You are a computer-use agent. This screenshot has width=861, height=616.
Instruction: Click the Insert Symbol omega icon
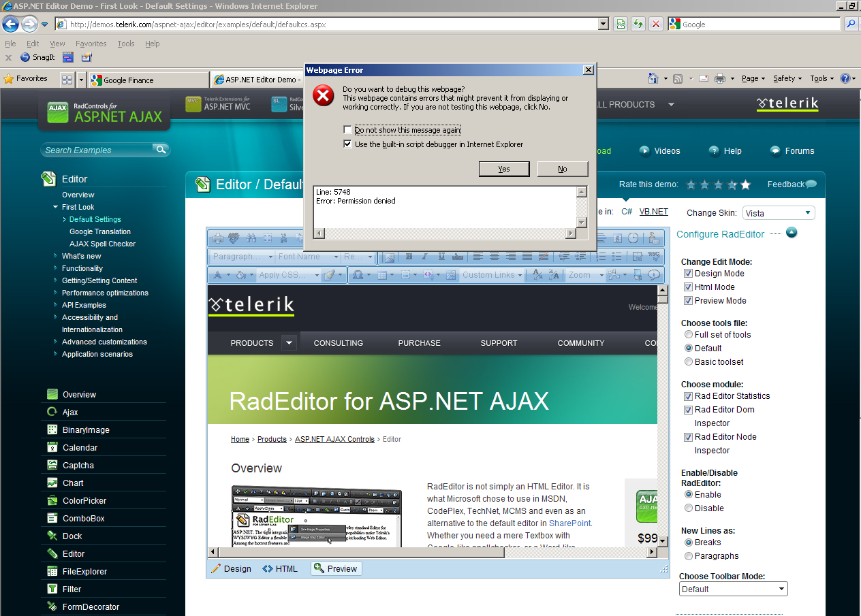[x=358, y=275]
